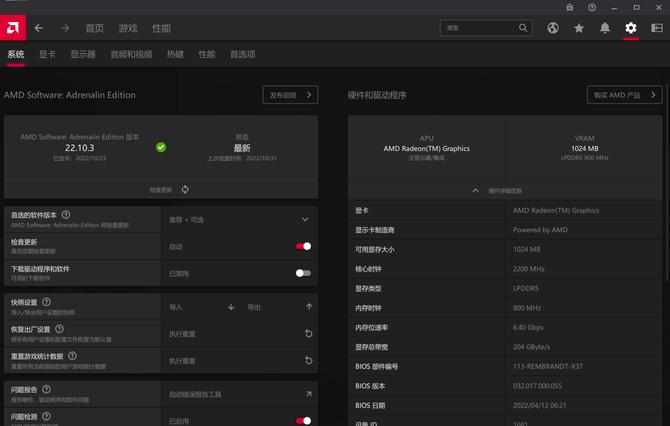Screen dimensions: 670x426
Task: Open the web browser globe icon
Action: (x=553, y=28)
